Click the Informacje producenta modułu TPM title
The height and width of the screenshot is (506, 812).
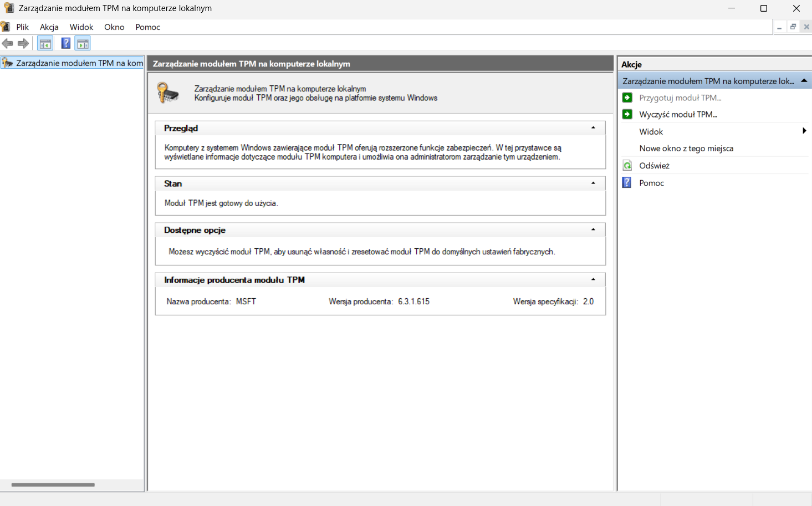(234, 280)
